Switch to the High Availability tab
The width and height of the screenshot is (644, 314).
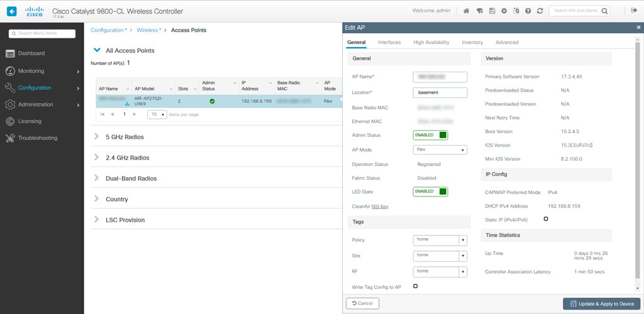[431, 42]
